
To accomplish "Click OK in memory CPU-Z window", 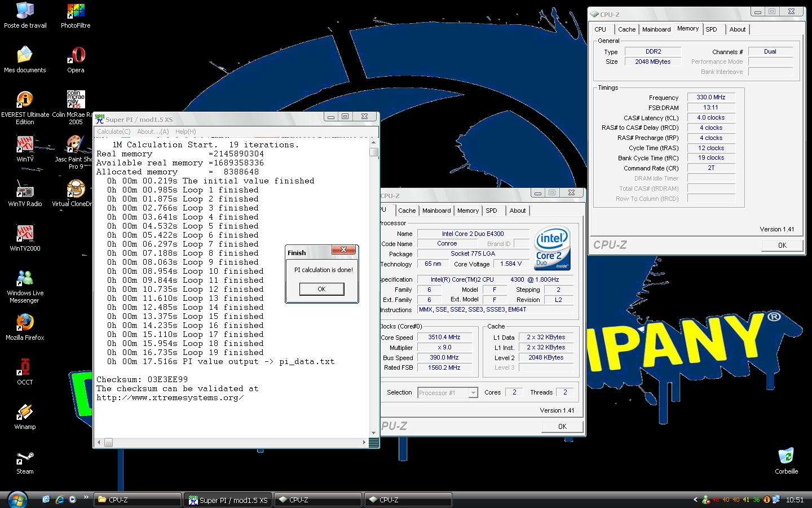I will [x=782, y=245].
